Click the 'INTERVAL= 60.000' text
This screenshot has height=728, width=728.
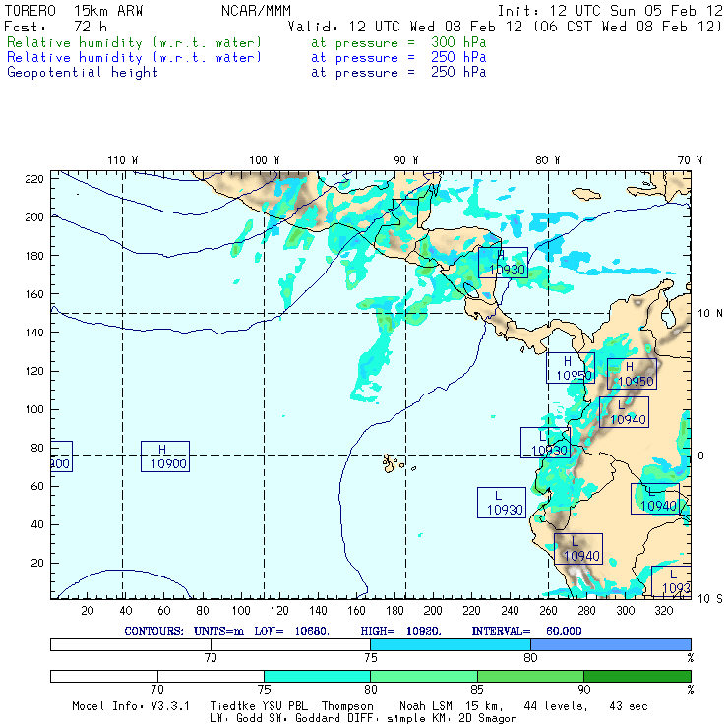527,631
